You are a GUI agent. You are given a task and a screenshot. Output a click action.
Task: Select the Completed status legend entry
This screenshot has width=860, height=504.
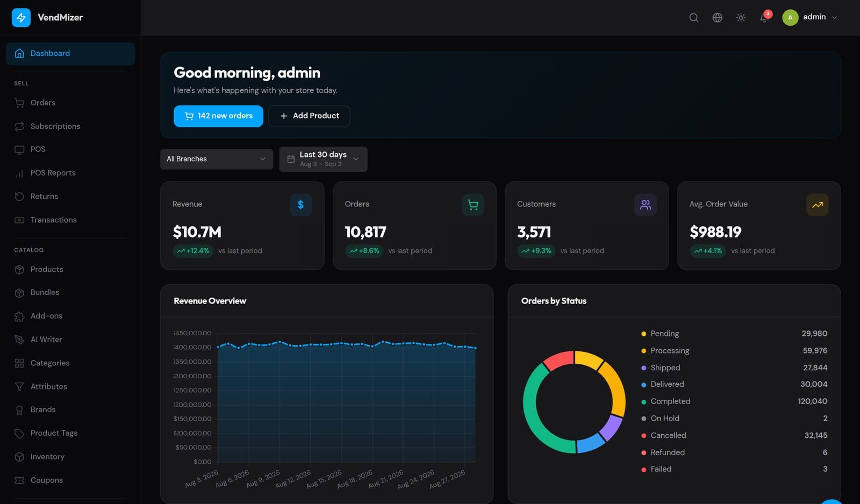[x=734, y=401]
